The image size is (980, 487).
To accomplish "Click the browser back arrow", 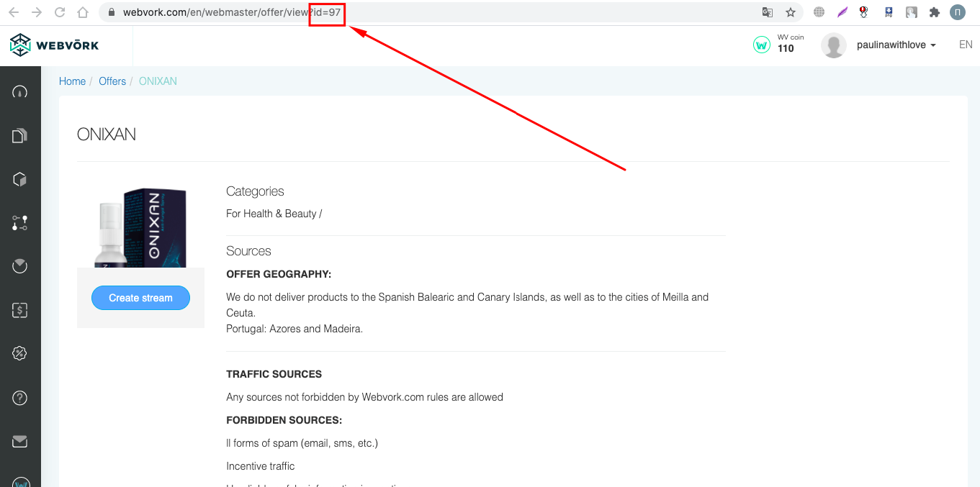I will [15, 12].
